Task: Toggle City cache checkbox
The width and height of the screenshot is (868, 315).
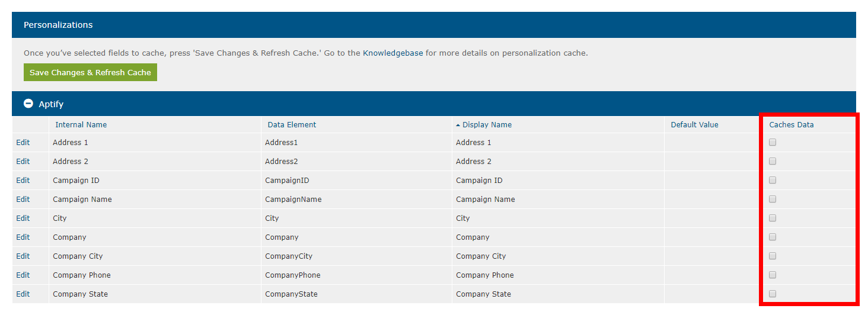Action: pyautogui.click(x=773, y=218)
